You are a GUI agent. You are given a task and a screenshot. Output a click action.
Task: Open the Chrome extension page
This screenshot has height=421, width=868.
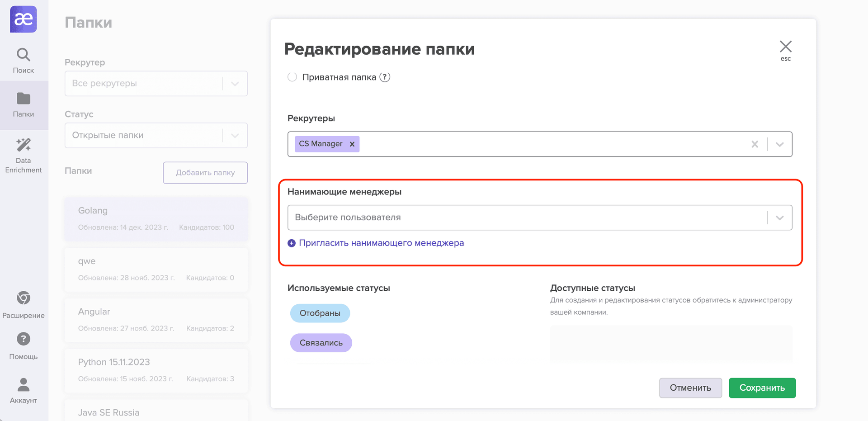tap(24, 304)
